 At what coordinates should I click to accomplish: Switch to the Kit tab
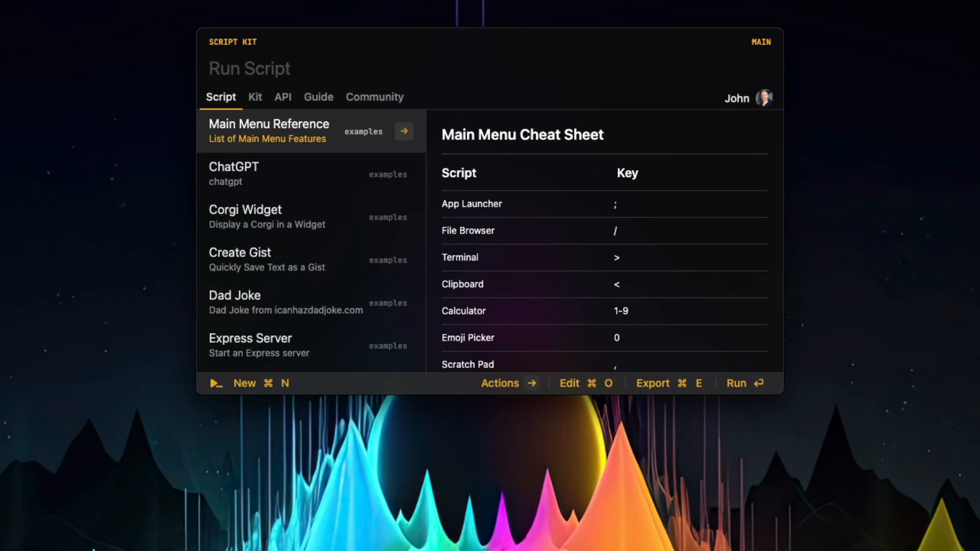point(255,97)
